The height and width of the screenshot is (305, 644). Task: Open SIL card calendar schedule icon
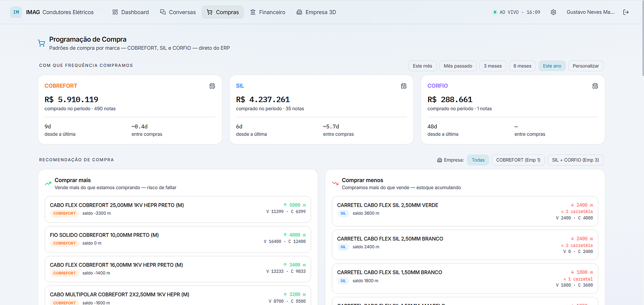coord(404,86)
